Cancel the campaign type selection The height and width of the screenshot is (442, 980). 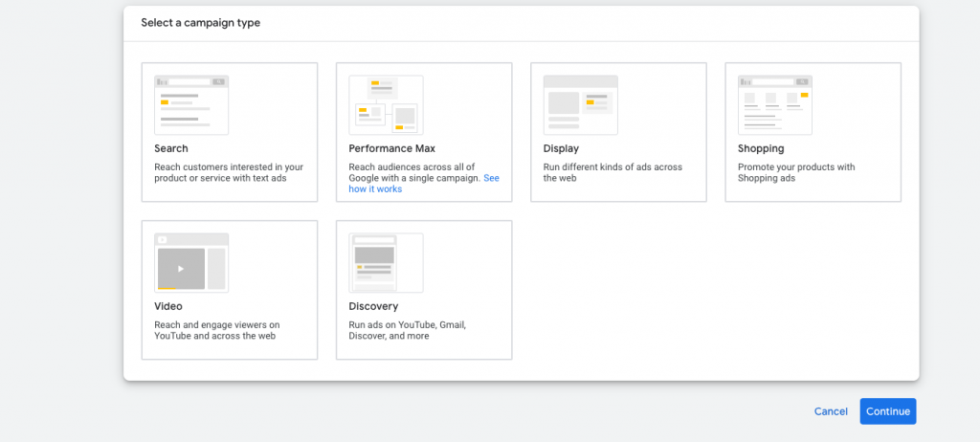pos(831,411)
